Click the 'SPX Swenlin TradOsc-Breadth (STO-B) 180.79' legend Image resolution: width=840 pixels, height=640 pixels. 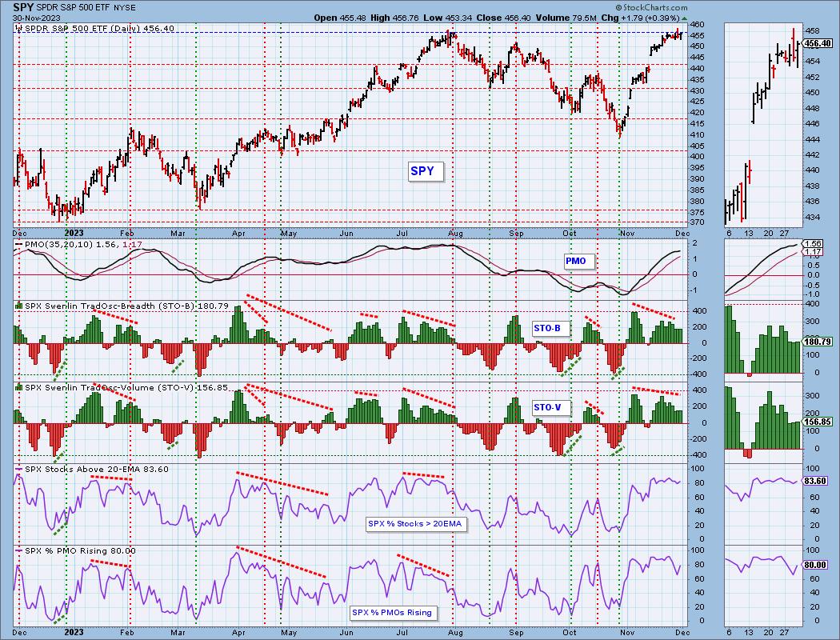click(126, 306)
